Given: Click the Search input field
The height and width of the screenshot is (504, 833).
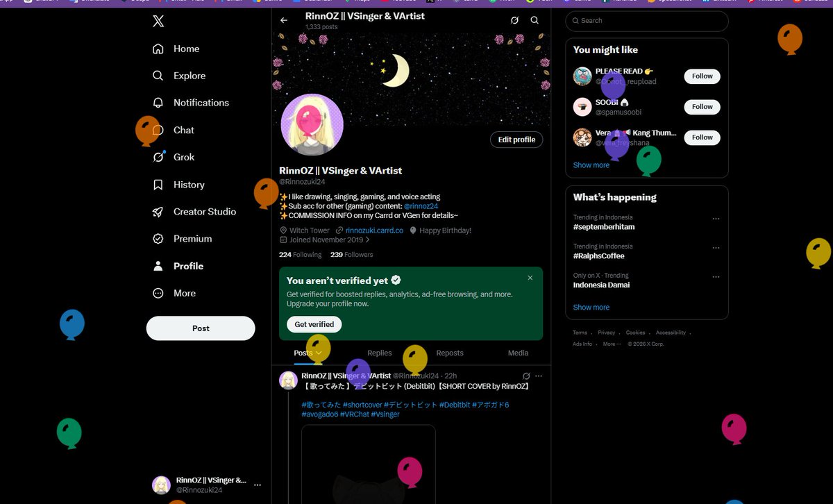Looking at the screenshot, I should (x=647, y=21).
